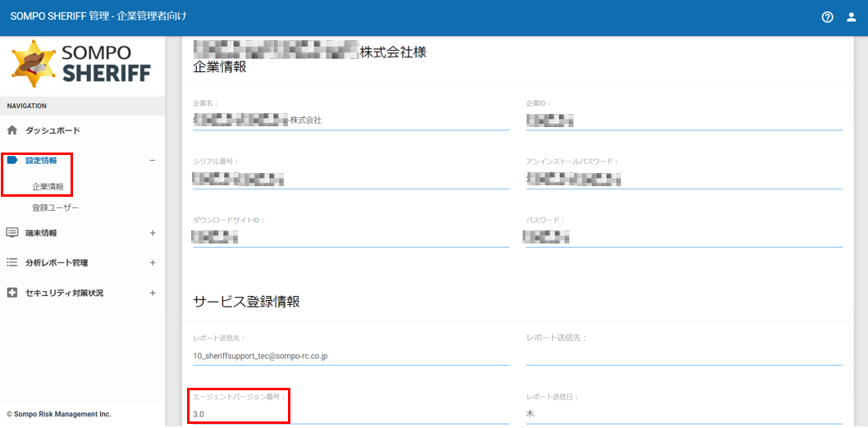This screenshot has height=428, width=868.
Task: Select the 設定情報 navigation item
Action: tap(41, 161)
